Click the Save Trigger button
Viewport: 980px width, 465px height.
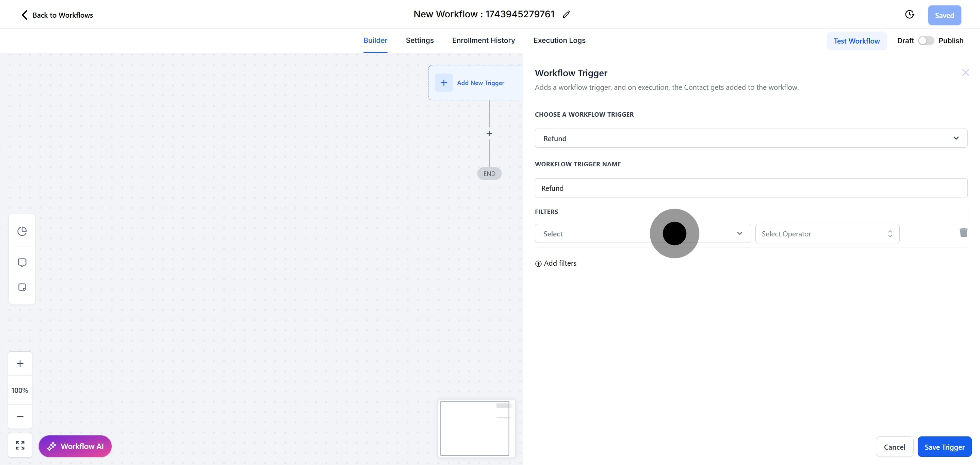(x=944, y=447)
